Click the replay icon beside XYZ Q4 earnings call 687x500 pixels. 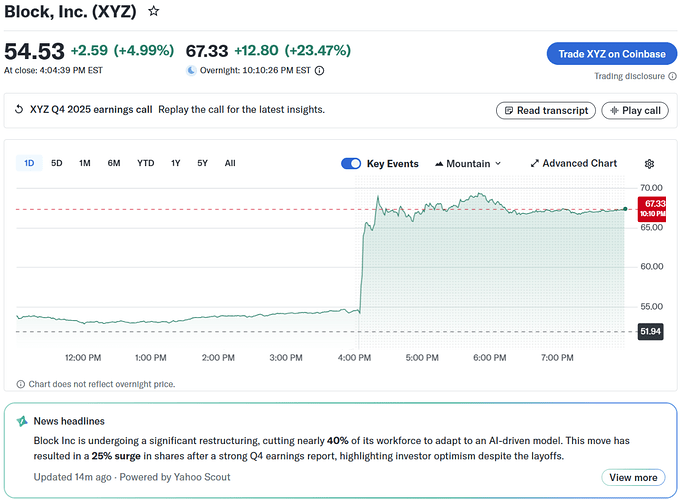click(19, 110)
